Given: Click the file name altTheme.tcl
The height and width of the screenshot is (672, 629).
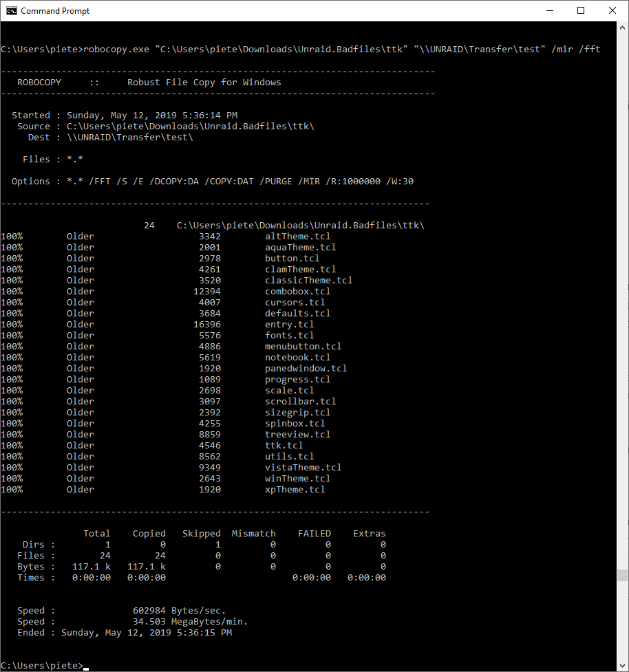Looking at the screenshot, I should 297,236.
